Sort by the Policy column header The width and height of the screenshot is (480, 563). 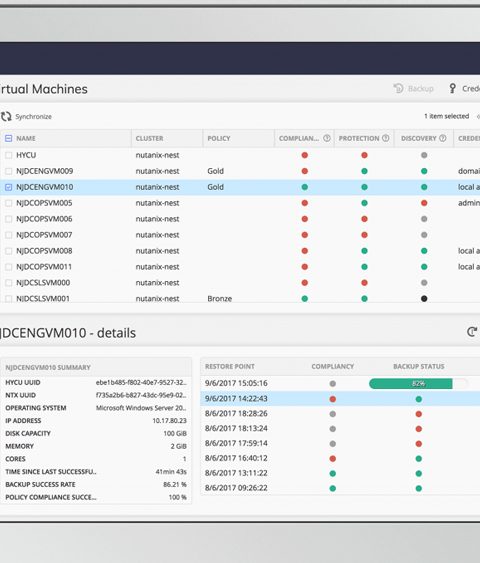point(219,138)
